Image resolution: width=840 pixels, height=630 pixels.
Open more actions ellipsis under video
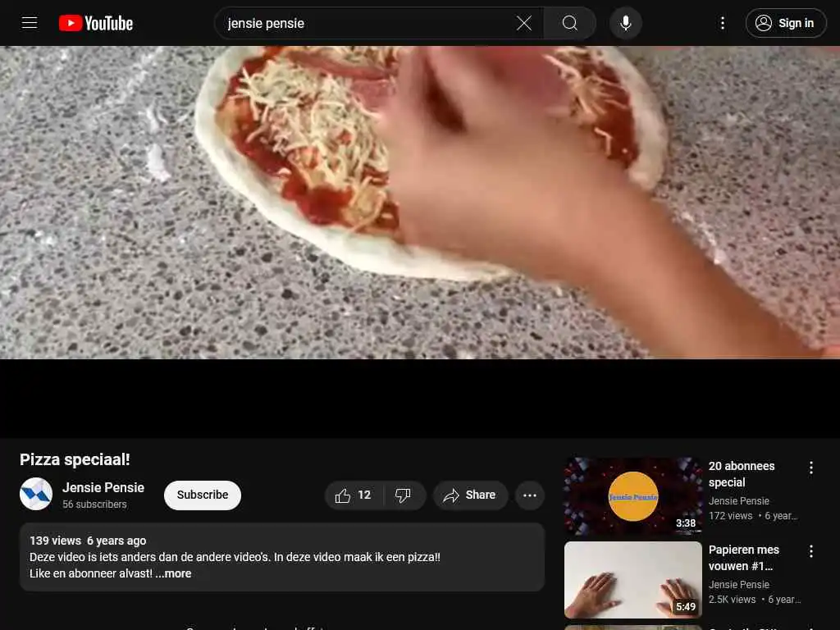tap(529, 495)
